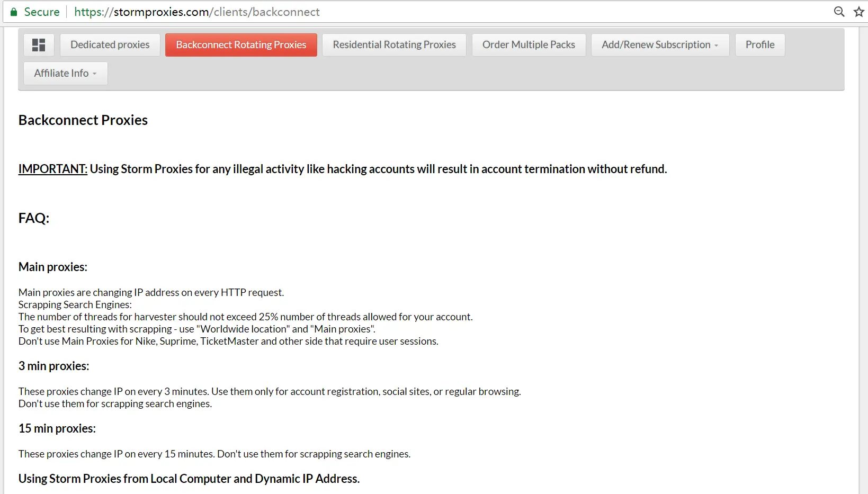Screen dimensions: 868x494
Task: Click the zoom magnifier icon in address bar
Action: (839, 12)
